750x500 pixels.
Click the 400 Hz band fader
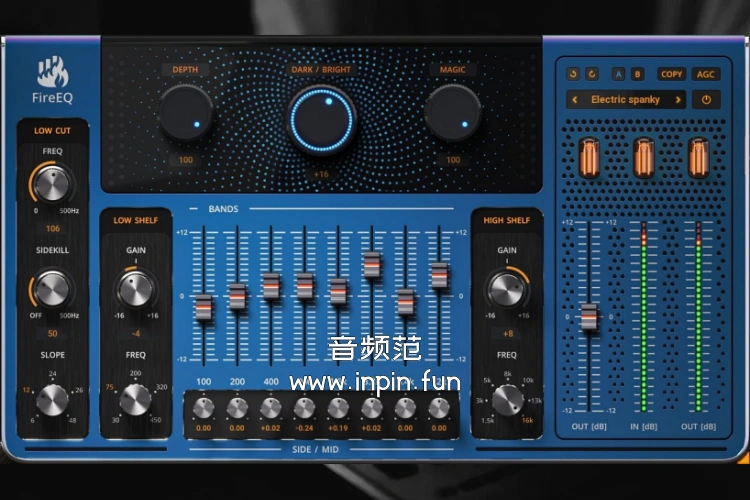click(271, 286)
